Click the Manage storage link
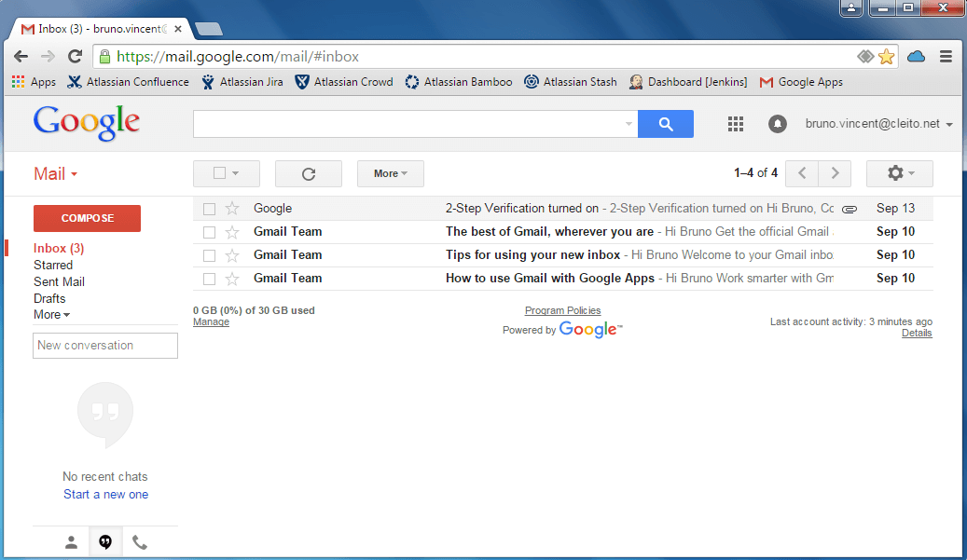The height and width of the screenshot is (560, 967). pyautogui.click(x=211, y=321)
